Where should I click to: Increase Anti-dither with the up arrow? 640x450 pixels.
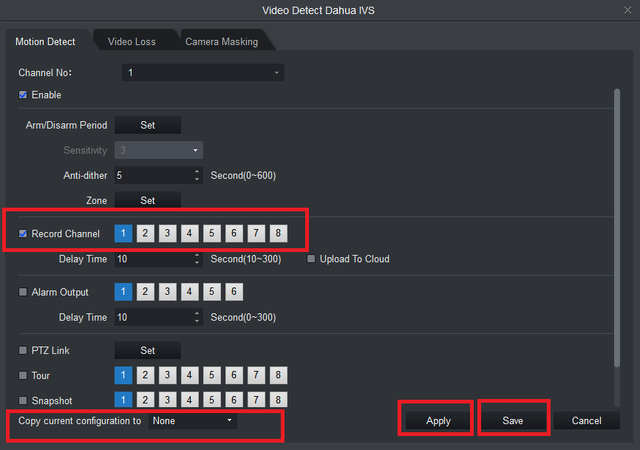point(197,172)
